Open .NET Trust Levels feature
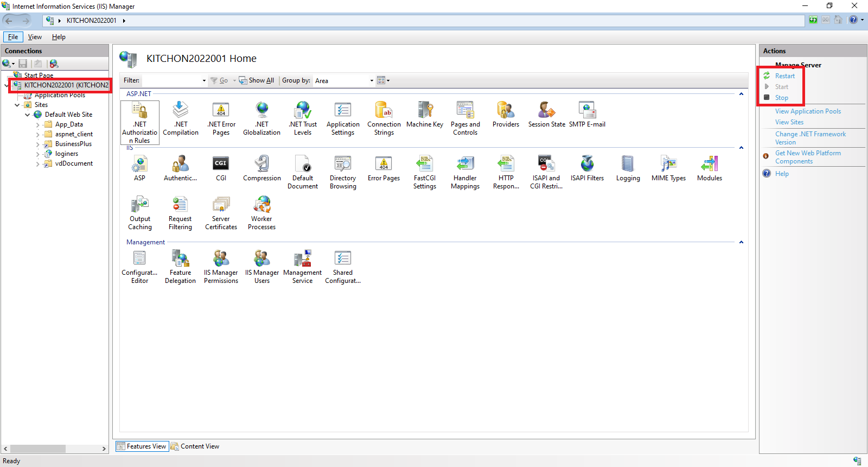 click(303, 118)
